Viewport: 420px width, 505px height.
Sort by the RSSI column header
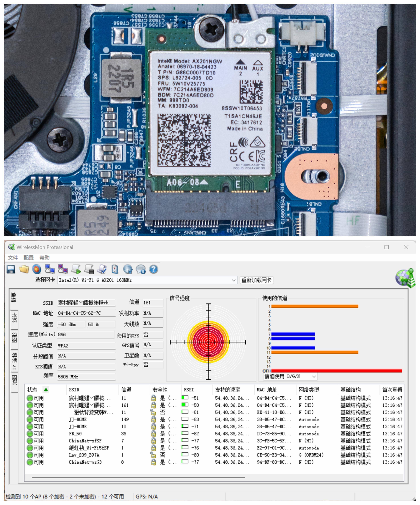tap(197, 390)
